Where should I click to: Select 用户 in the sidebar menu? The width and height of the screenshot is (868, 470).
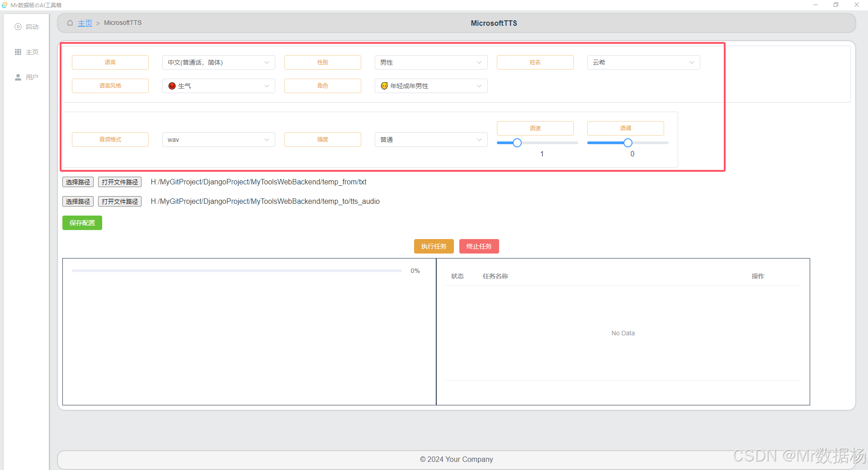[x=26, y=77]
